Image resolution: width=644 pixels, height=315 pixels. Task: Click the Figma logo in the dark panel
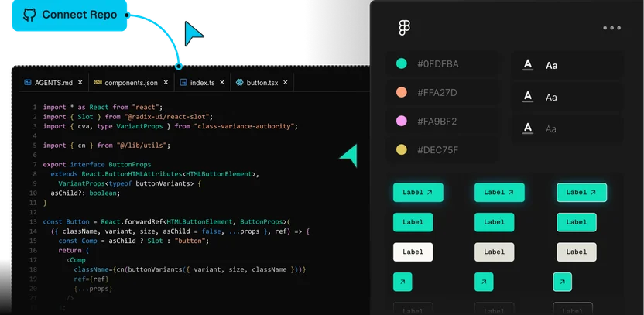(x=405, y=28)
